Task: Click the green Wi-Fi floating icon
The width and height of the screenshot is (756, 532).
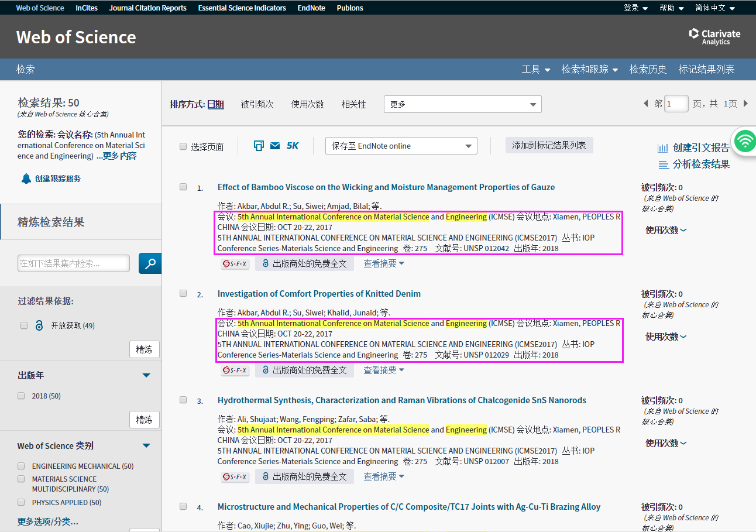Action: pos(745,141)
